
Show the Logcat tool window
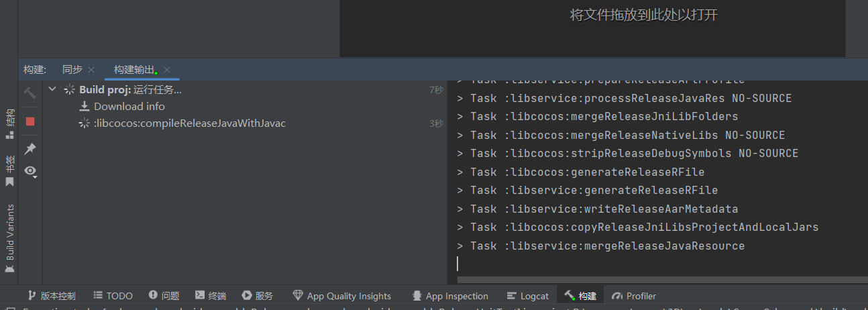click(x=528, y=296)
